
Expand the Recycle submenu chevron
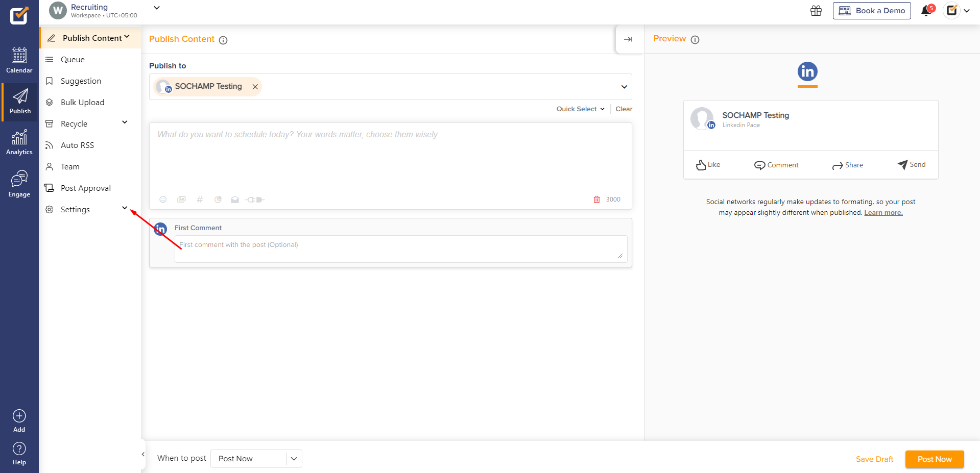click(x=125, y=122)
